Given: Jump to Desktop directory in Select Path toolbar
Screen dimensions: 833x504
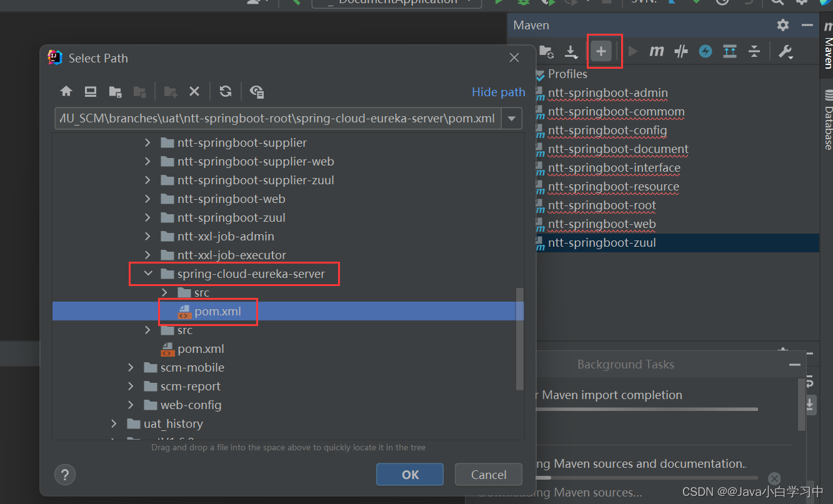Looking at the screenshot, I should (x=91, y=92).
